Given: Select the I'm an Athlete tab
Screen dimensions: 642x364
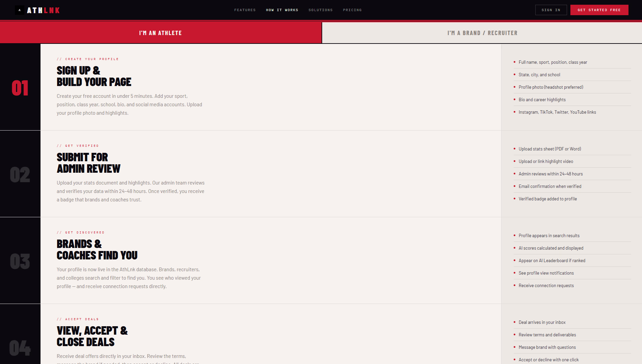Looking at the screenshot, I should coord(161,33).
